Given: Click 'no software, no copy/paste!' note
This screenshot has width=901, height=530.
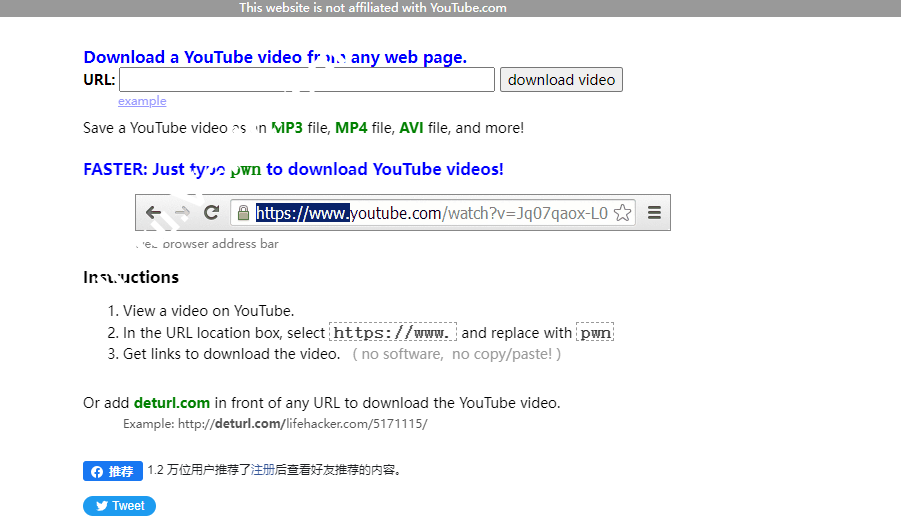Looking at the screenshot, I should tap(457, 354).
